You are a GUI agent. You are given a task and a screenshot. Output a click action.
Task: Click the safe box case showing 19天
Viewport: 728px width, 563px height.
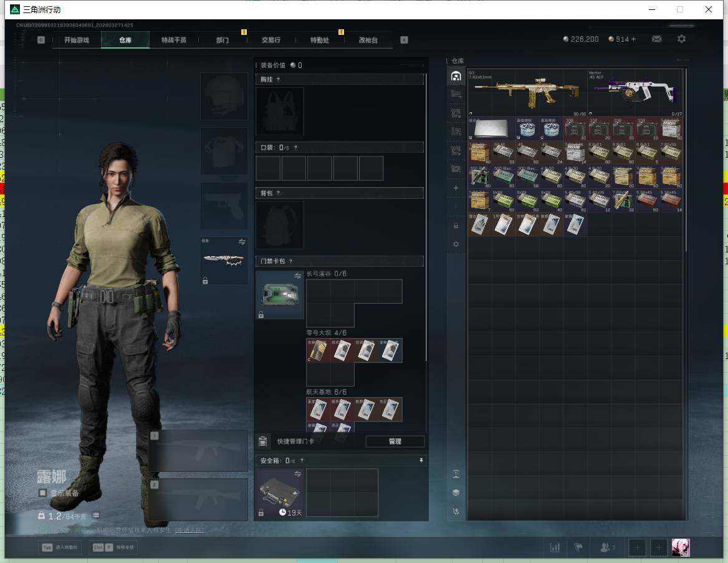click(280, 493)
